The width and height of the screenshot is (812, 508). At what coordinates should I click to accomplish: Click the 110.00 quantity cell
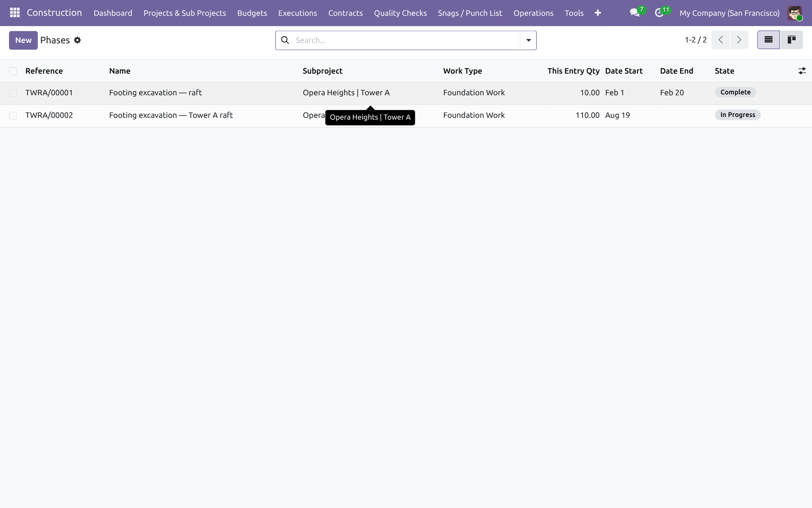(x=587, y=115)
